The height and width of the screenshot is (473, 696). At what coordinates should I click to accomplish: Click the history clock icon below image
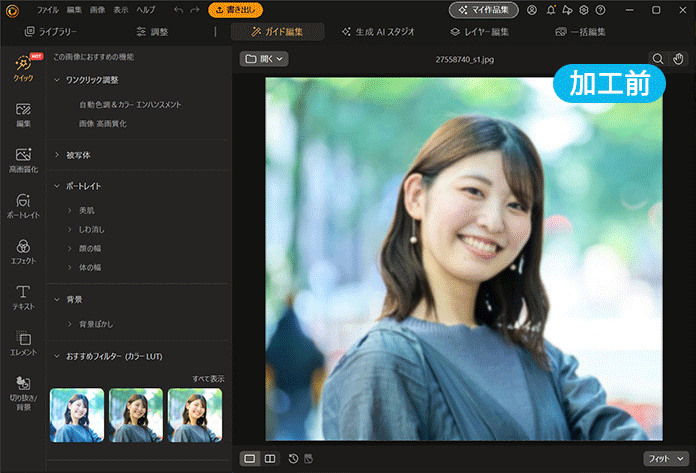pos(293,458)
